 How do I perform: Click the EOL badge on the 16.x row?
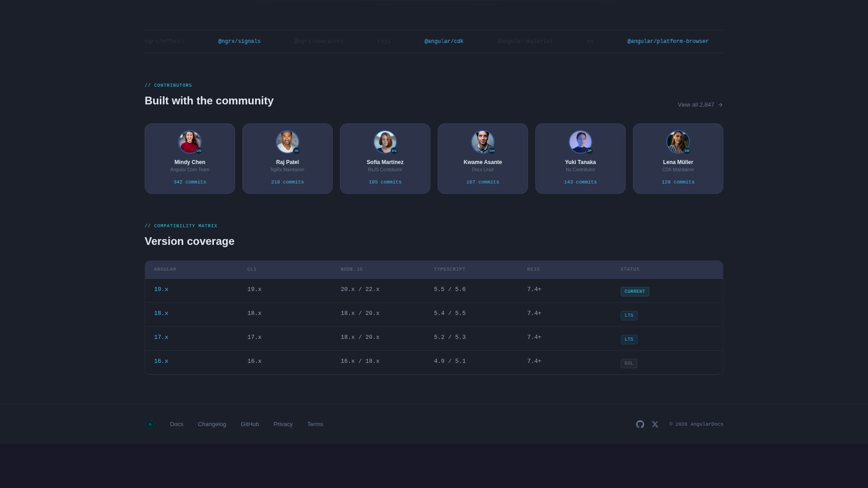pyautogui.click(x=629, y=363)
